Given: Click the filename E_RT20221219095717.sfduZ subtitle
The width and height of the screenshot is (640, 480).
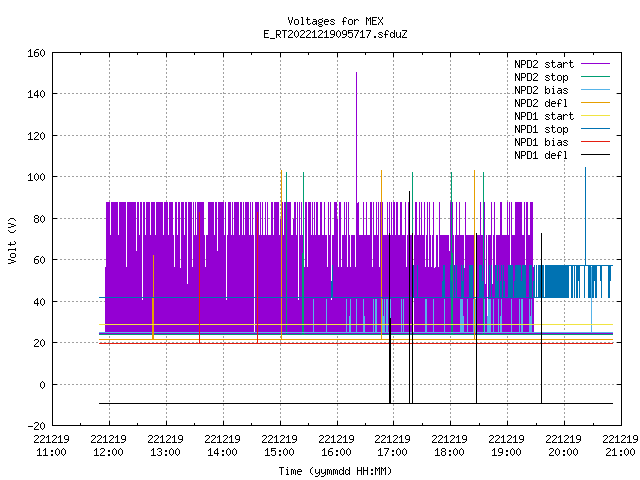Looking at the screenshot, I should pyautogui.click(x=335, y=34).
